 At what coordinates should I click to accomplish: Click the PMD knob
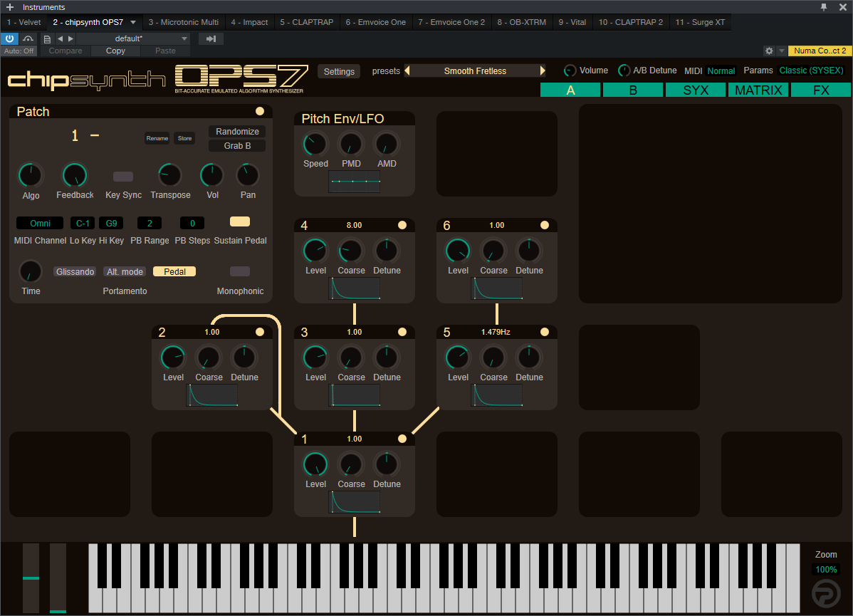click(351, 144)
